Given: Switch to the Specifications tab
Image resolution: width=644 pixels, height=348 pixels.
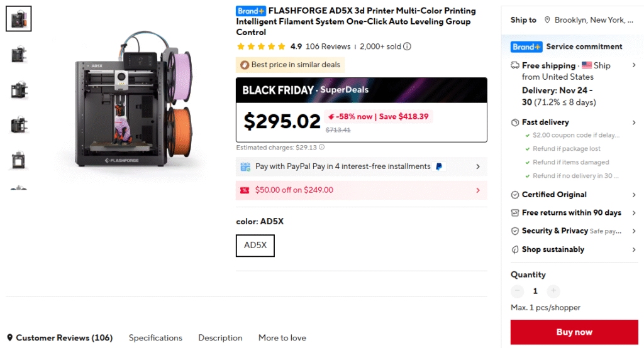Looking at the screenshot, I should click(x=155, y=338).
